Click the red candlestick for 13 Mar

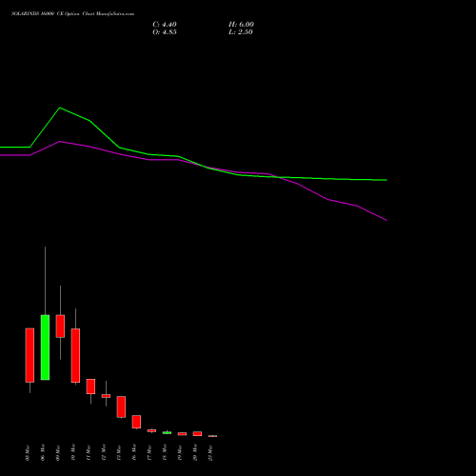[121, 407]
